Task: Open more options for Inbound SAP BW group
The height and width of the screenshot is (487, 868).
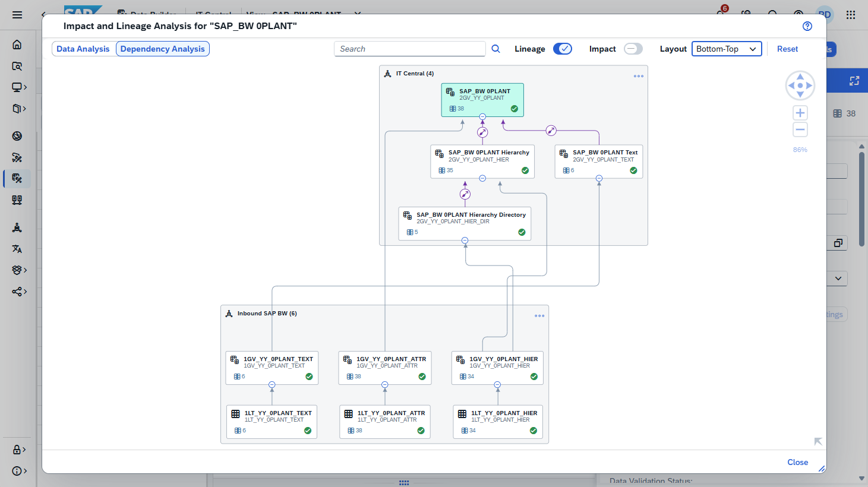Action: click(539, 316)
